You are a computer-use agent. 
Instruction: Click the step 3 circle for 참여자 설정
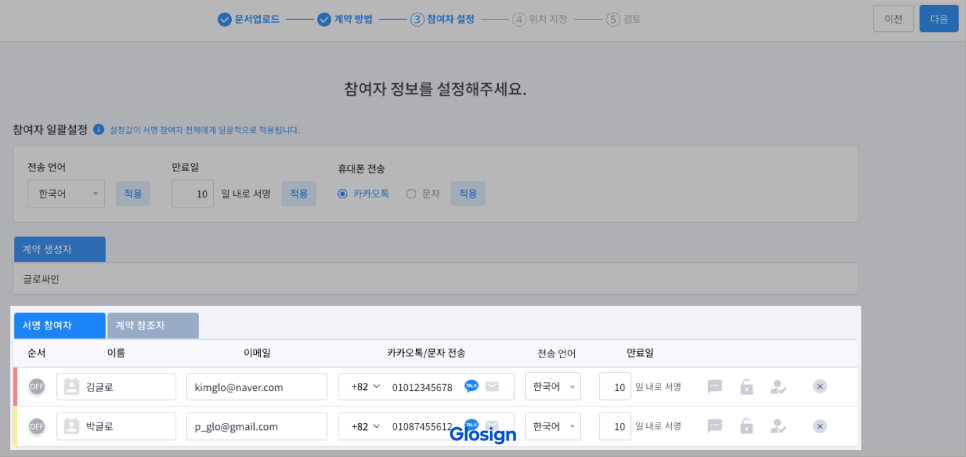coord(417,20)
